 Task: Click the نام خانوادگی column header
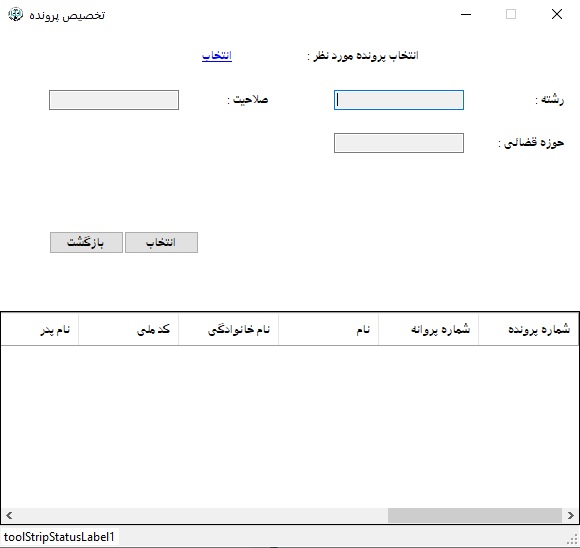(x=229, y=329)
